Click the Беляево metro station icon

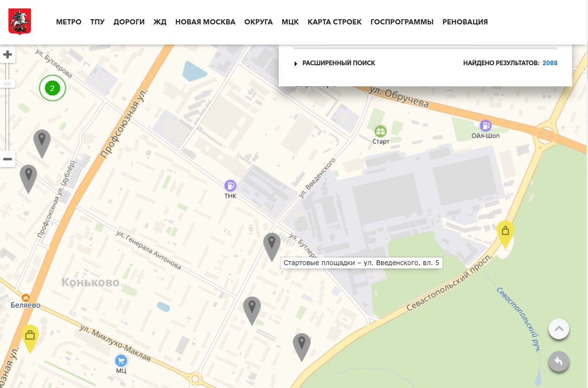click(x=26, y=297)
